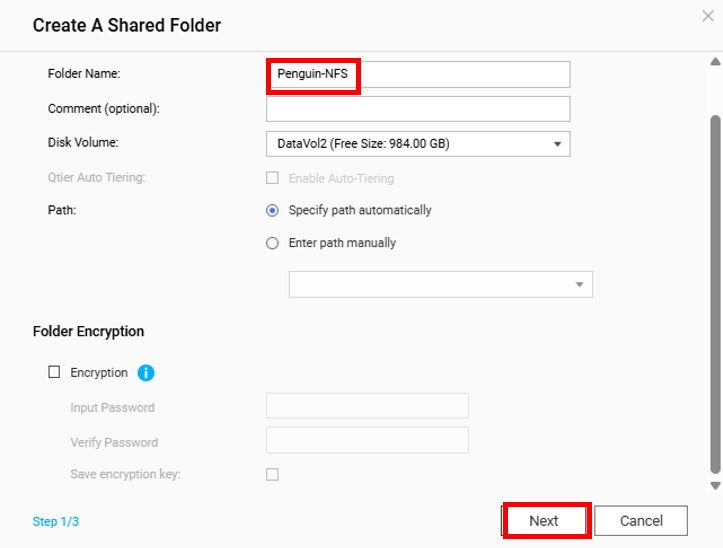Open the Disk Volume dropdown

click(417, 144)
